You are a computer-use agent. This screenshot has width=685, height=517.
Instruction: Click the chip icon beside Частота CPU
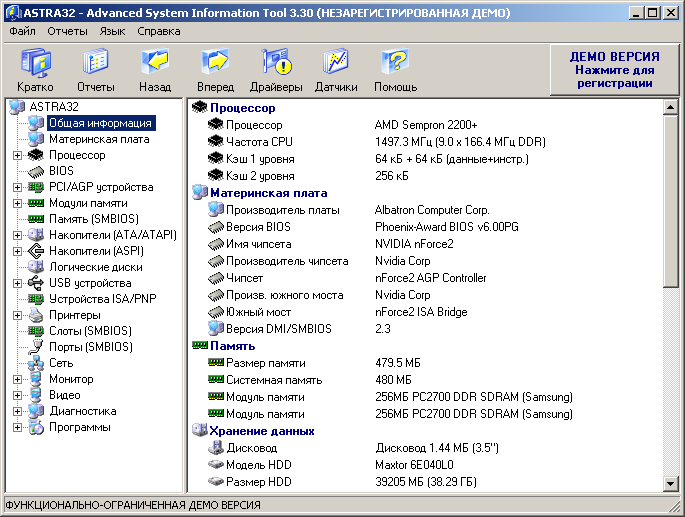pos(215,142)
